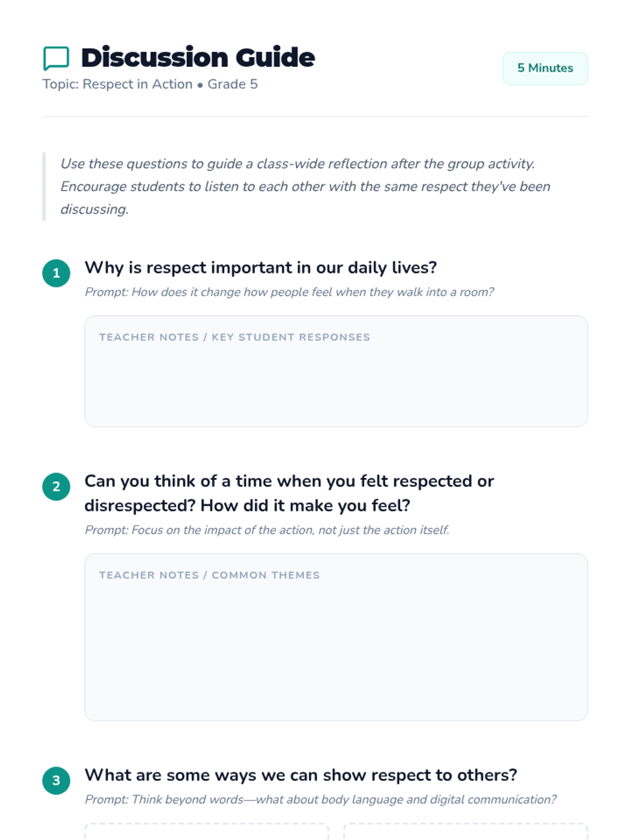Click the question about respect in daily lives
630x840 pixels.
260,268
